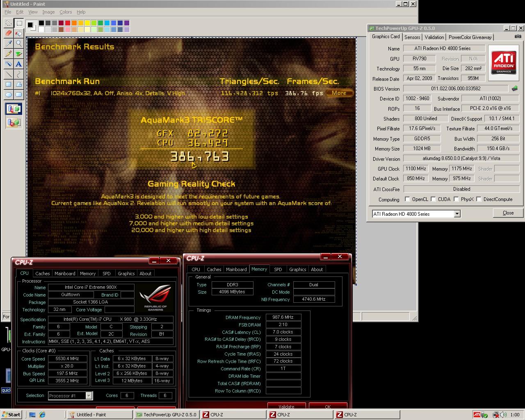This screenshot has width=525, height=420.
Task: Click the OK button in CPU-Z Memory window
Action: click(328, 406)
